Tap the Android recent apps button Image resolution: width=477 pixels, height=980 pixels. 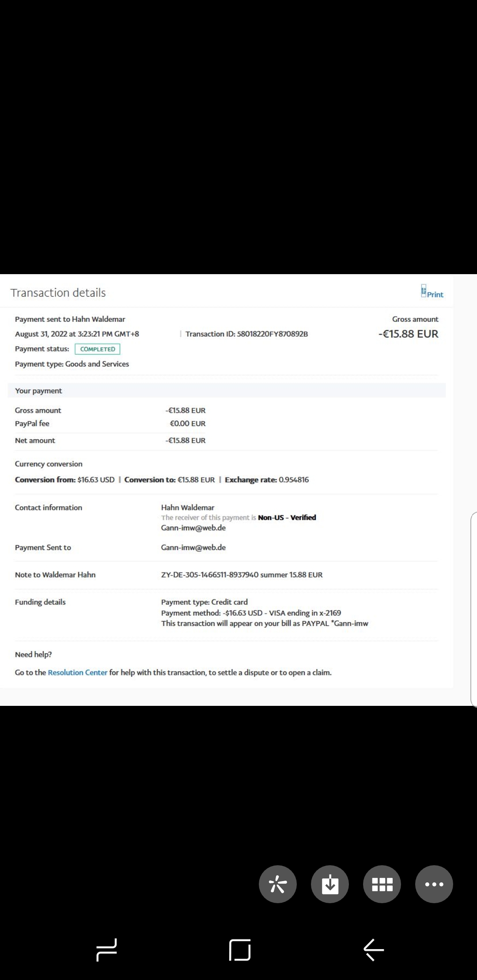(106, 950)
